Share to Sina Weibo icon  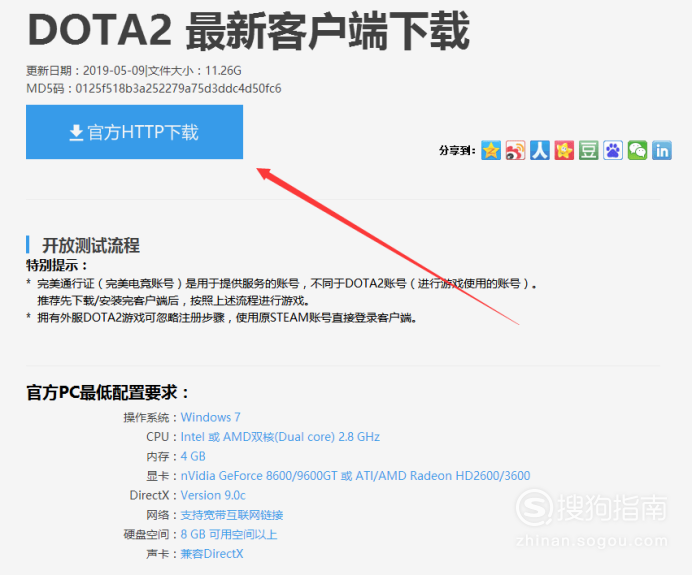click(x=515, y=150)
